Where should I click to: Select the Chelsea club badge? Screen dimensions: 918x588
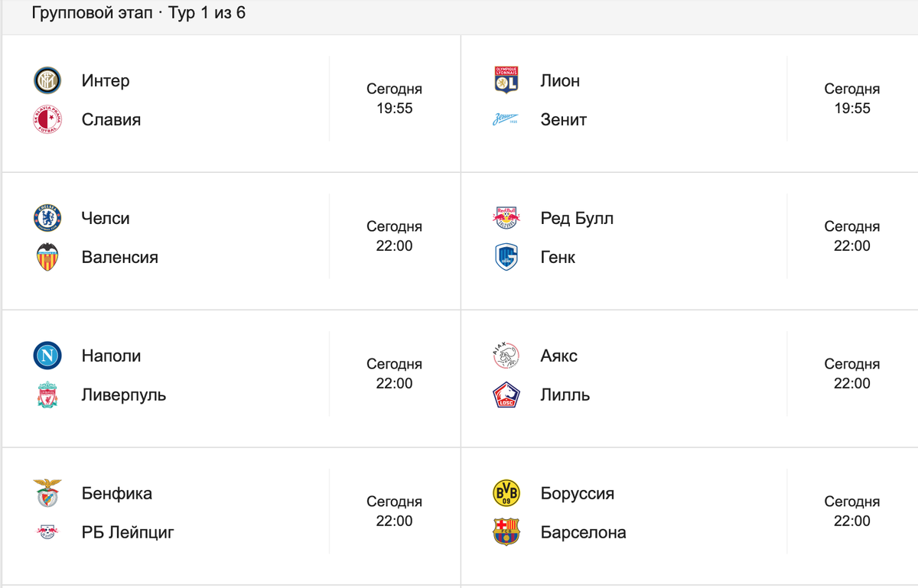[x=47, y=218]
